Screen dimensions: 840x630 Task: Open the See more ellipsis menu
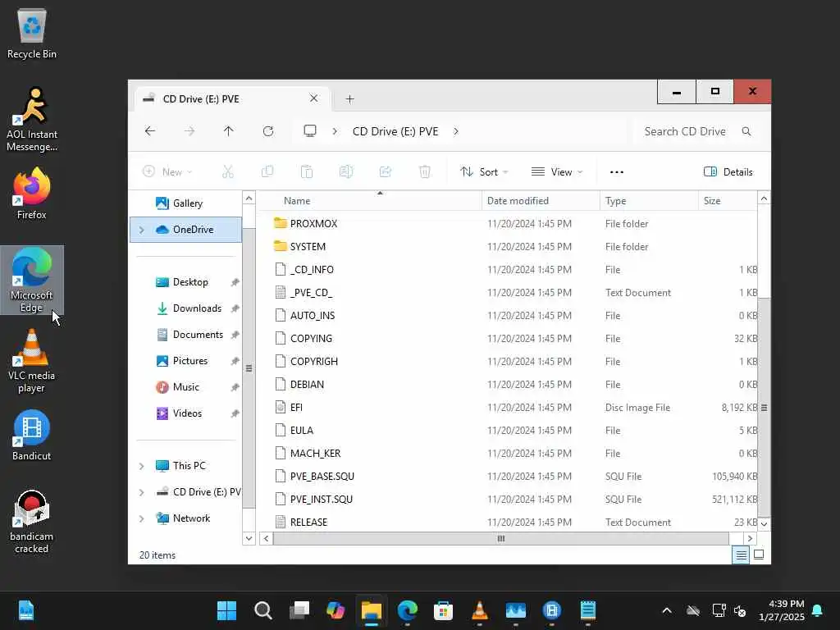click(x=617, y=172)
